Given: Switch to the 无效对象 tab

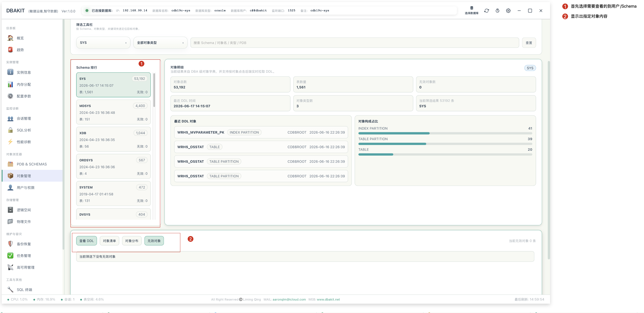Looking at the screenshot, I should tap(154, 241).
